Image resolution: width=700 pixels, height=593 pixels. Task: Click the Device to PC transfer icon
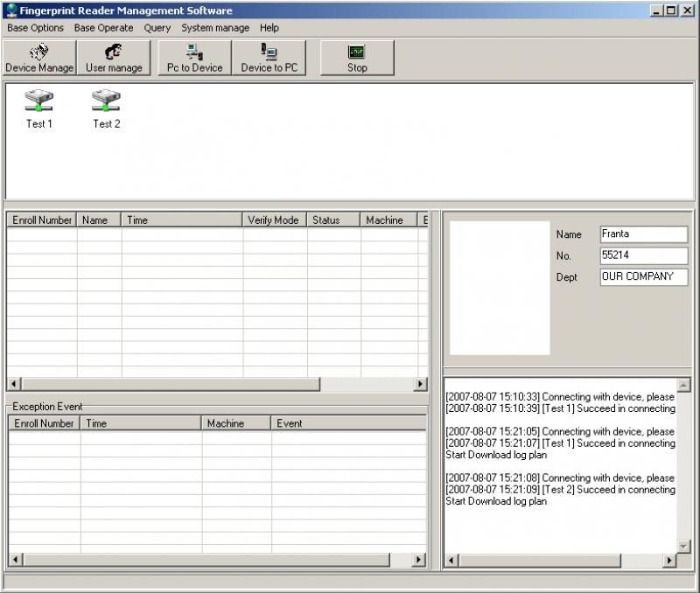click(x=269, y=58)
